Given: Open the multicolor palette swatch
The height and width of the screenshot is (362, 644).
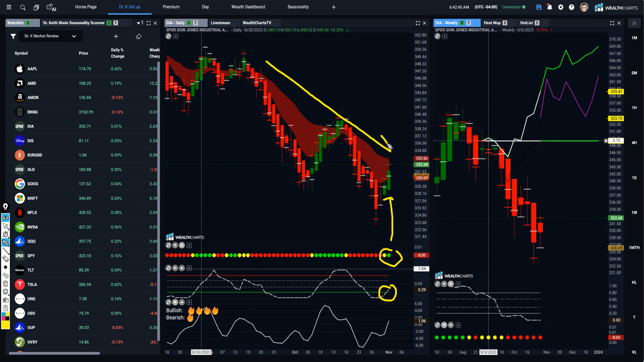Looking at the screenshot, I should (x=5, y=316).
